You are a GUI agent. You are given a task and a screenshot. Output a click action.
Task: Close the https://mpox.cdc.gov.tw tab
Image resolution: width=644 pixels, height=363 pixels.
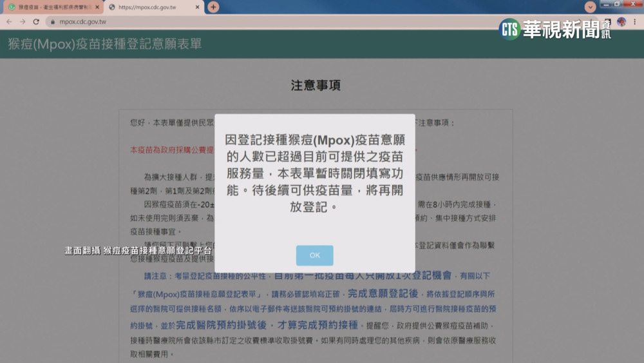click(x=197, y=7)
